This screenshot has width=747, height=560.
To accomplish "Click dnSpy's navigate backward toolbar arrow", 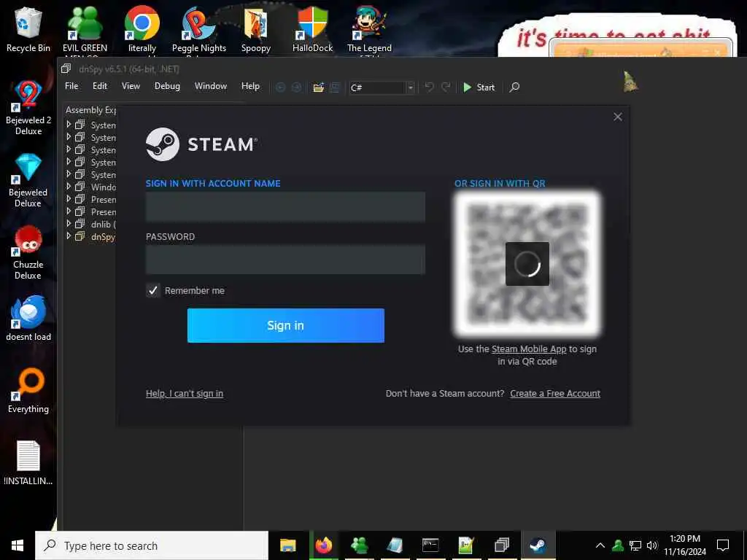I will click(x=281, y=87).
